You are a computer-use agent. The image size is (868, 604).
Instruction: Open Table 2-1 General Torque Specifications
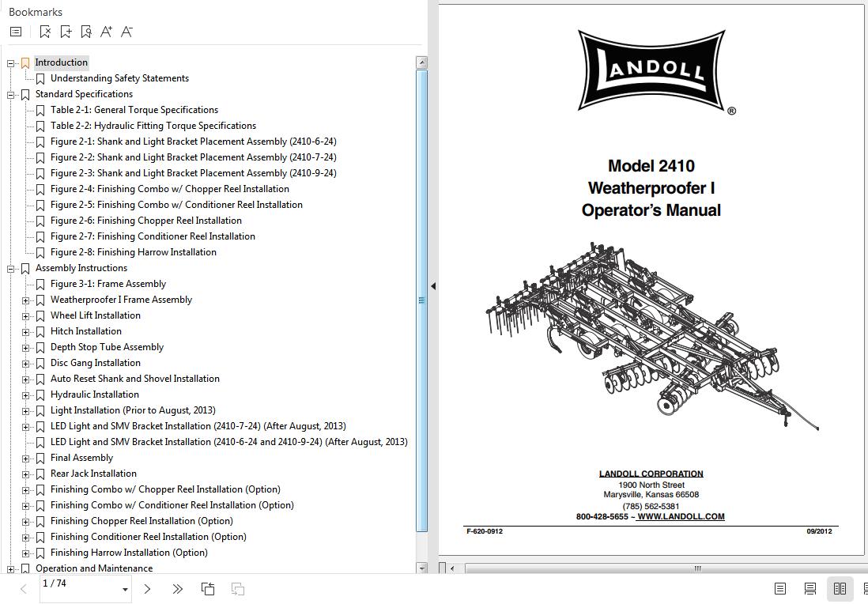pos(134,110)
